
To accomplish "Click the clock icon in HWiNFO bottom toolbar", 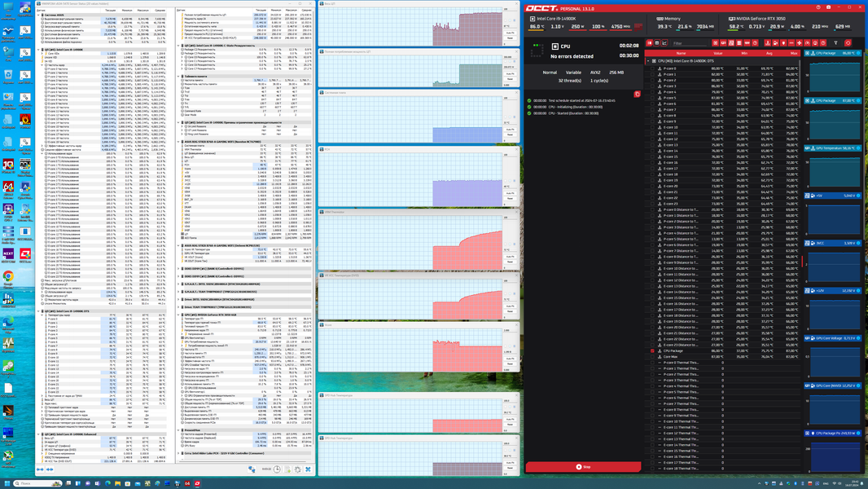I will pyautogui.click(x=277, y=469).
